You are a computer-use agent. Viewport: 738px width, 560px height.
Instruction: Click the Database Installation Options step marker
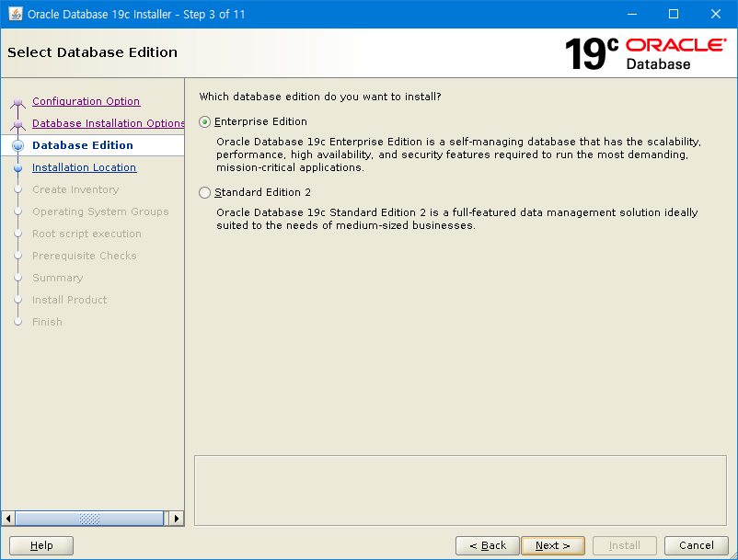click(x=17, y=124)
